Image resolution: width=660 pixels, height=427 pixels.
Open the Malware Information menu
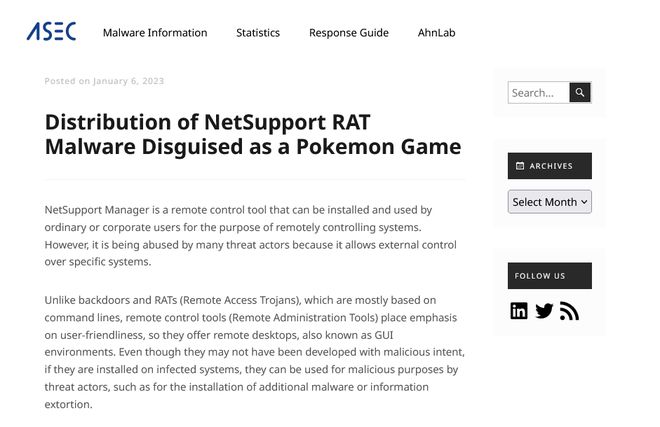pyautogui.click(x=155, y=33)
